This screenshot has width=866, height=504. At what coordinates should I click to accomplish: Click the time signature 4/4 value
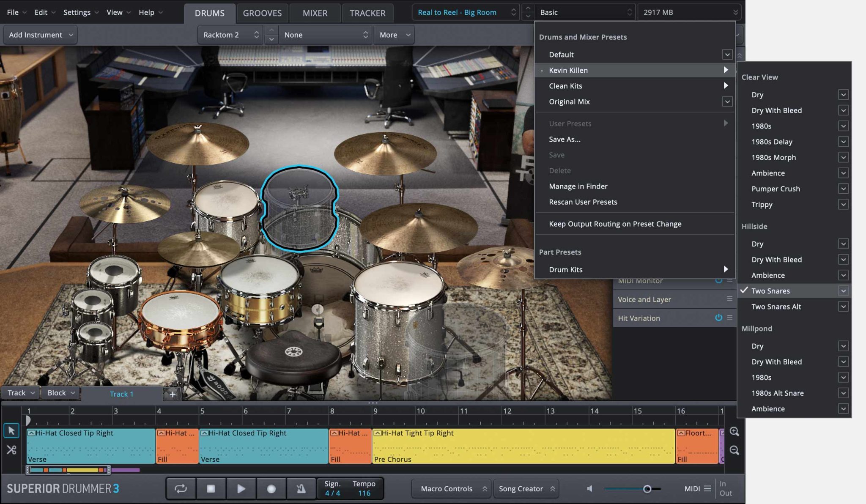click(x=332, y=493)
